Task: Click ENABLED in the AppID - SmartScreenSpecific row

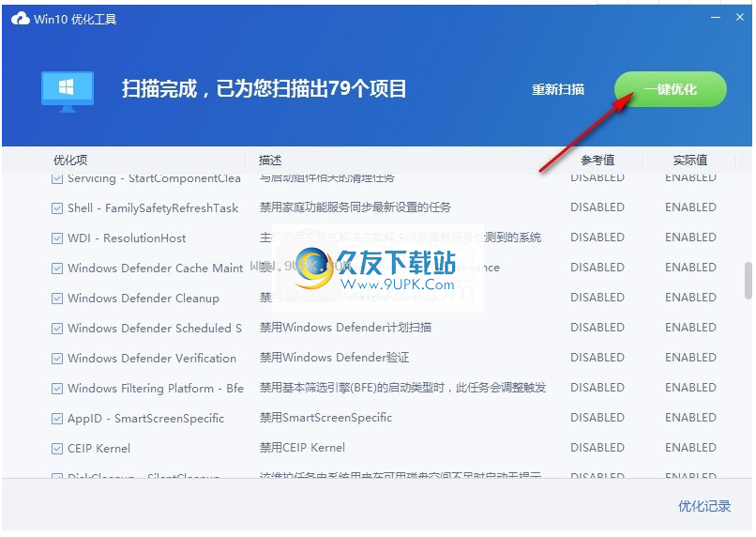Action: pyautogui.click(x=690, y=418)
